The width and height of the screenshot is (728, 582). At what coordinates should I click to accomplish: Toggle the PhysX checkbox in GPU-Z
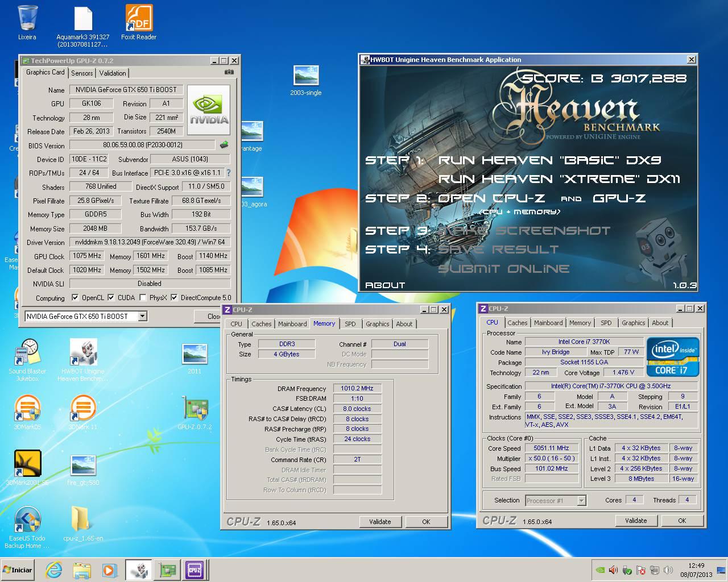143,297
